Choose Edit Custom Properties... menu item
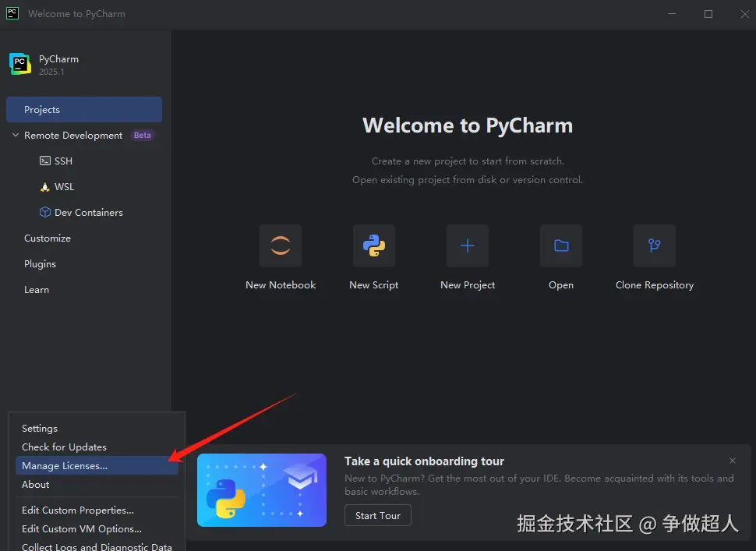The width and height of the screenshot is (756, 551). pyautogui.click(x=97, y=510)
